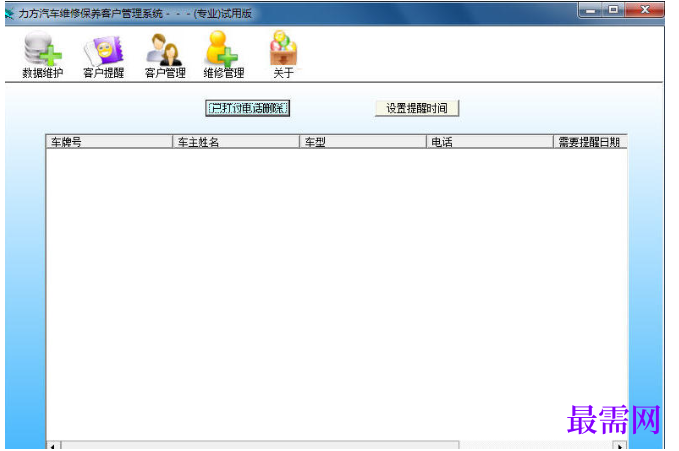Sort by 需要提醒日期 column header
This screenshot has height=451, width=679.
(590, 142)
